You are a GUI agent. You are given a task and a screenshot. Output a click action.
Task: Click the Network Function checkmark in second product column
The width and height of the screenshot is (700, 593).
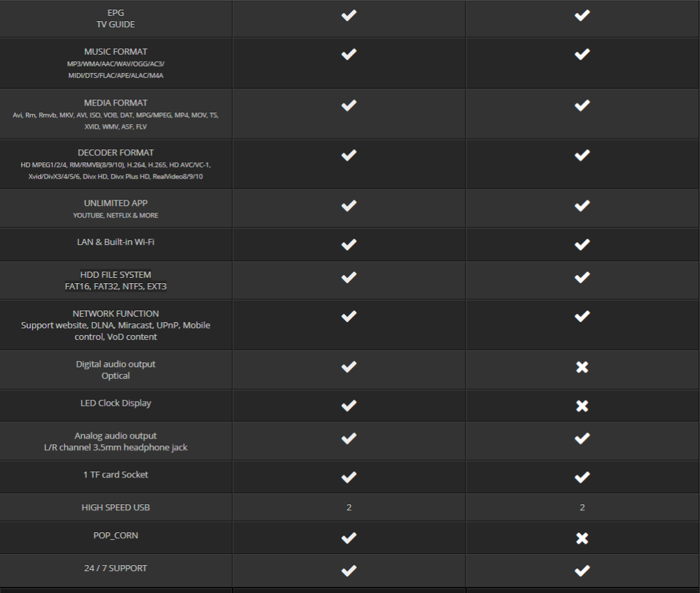click(582, 316)
